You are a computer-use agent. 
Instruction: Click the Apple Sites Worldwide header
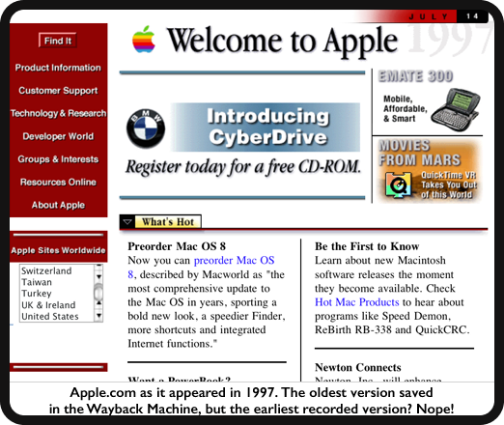coord(58,250)
